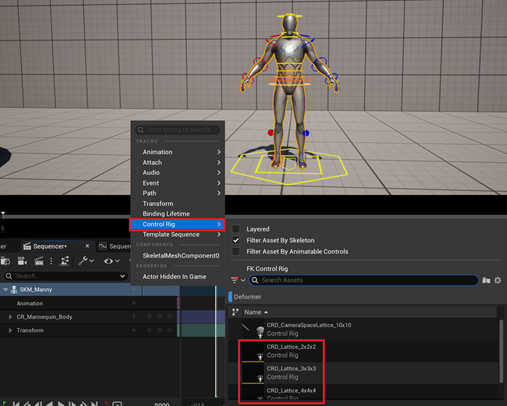Open asset picker settings gear
Screen dimensions: 507x406
[x=498, y=280]
